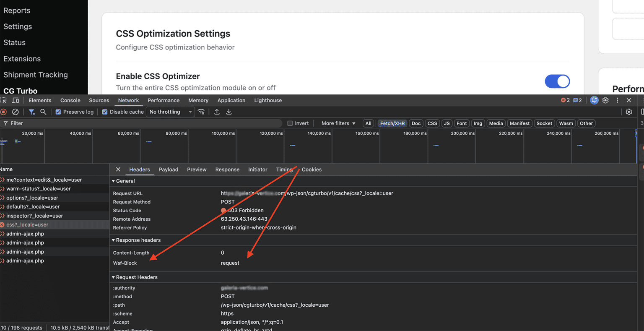Switch to the Payload tab
This screenshot has height=331, width=644.
(x=169, y=169)
